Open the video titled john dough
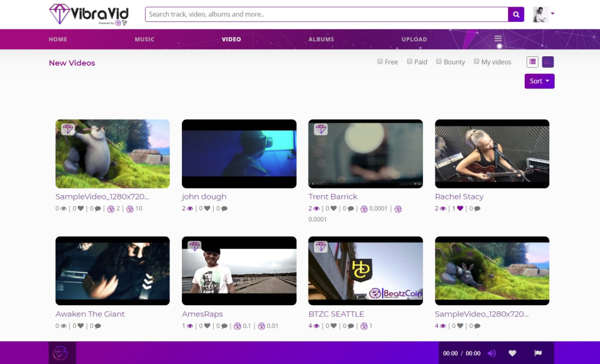Viewport: 600px width, 364px height. point(204,196)
